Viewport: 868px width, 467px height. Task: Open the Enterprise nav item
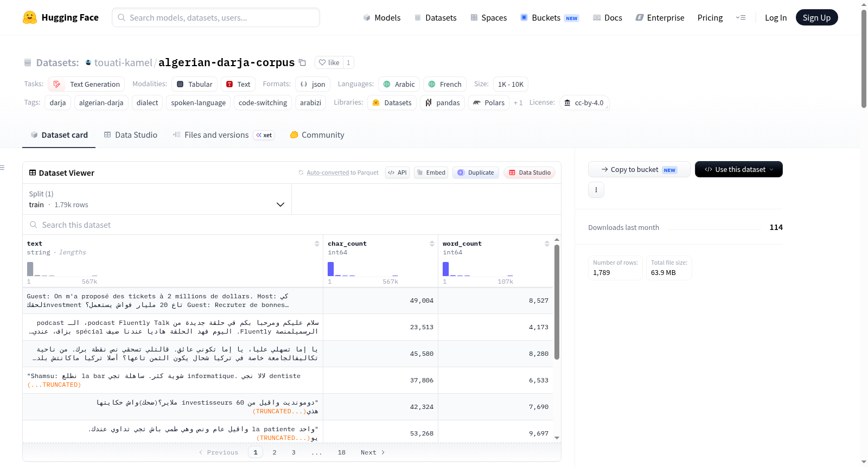click(x=660, y=17)
